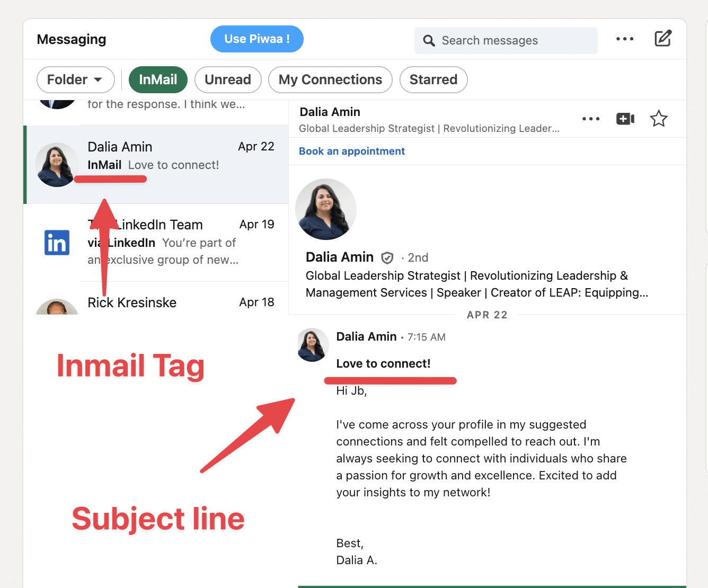Click the 'Dalia A.' signature text

pyautogui.click(x=357, y=560)
